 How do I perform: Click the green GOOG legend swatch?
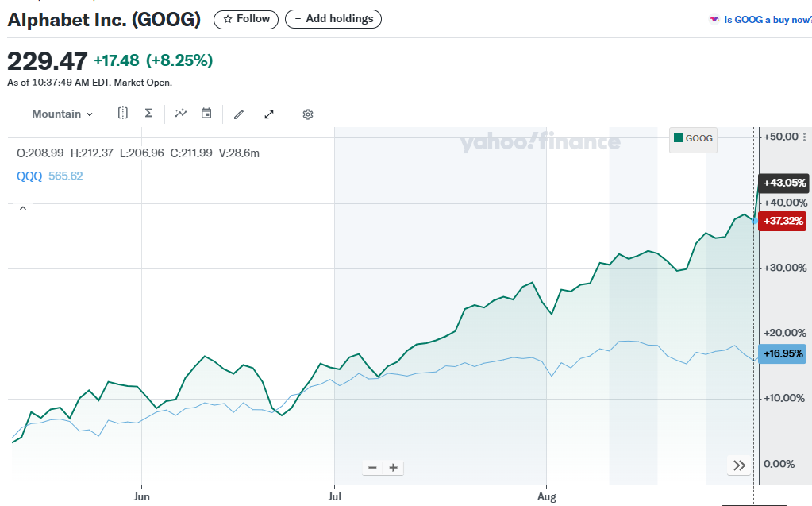point(679,138)
